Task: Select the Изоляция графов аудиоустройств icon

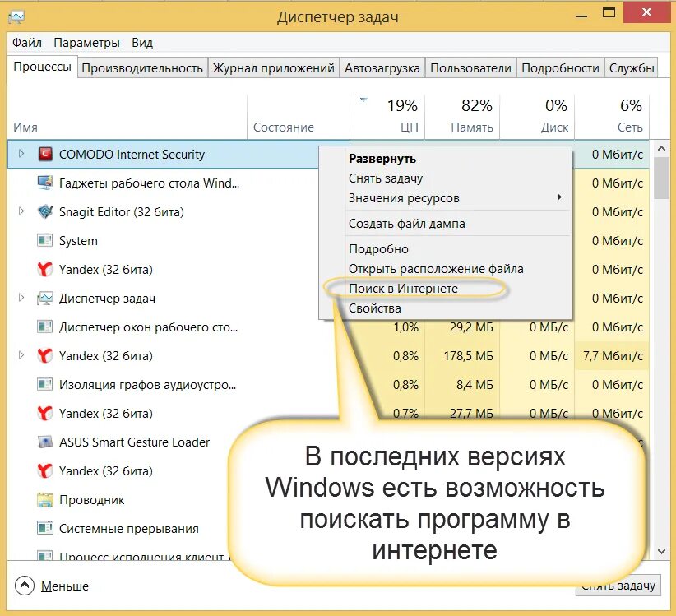Action: click(x=44, y=384)
